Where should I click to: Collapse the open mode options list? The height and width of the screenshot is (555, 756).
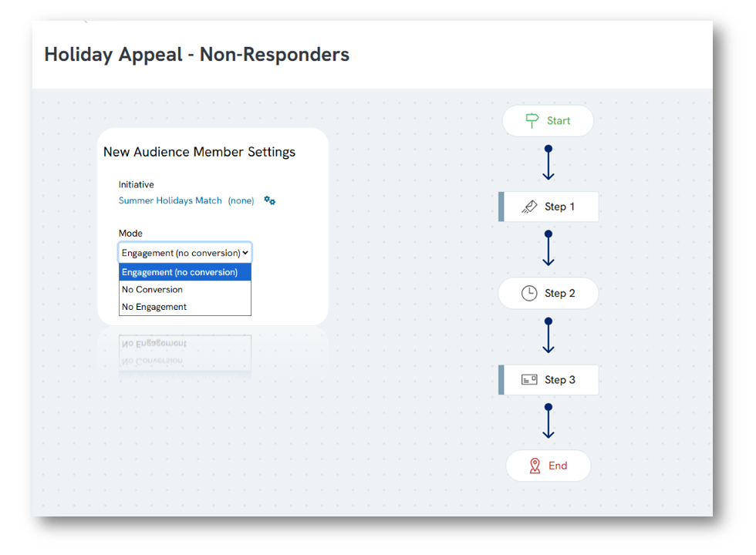tap(246, 252)
